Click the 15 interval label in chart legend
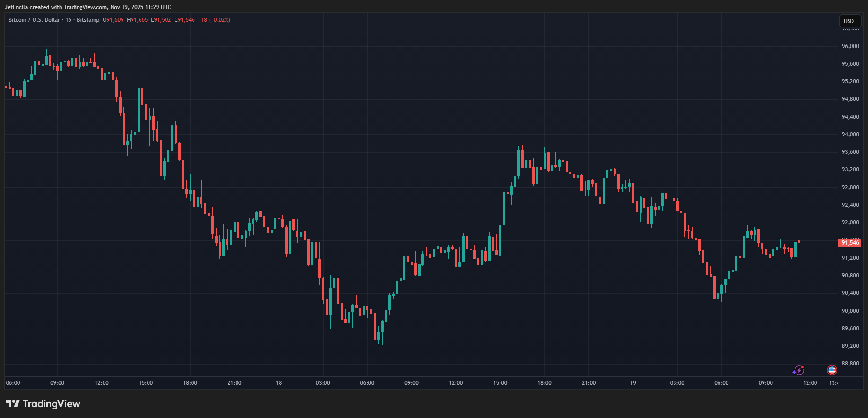The image size is (868, 418). [x=69, y=20]
